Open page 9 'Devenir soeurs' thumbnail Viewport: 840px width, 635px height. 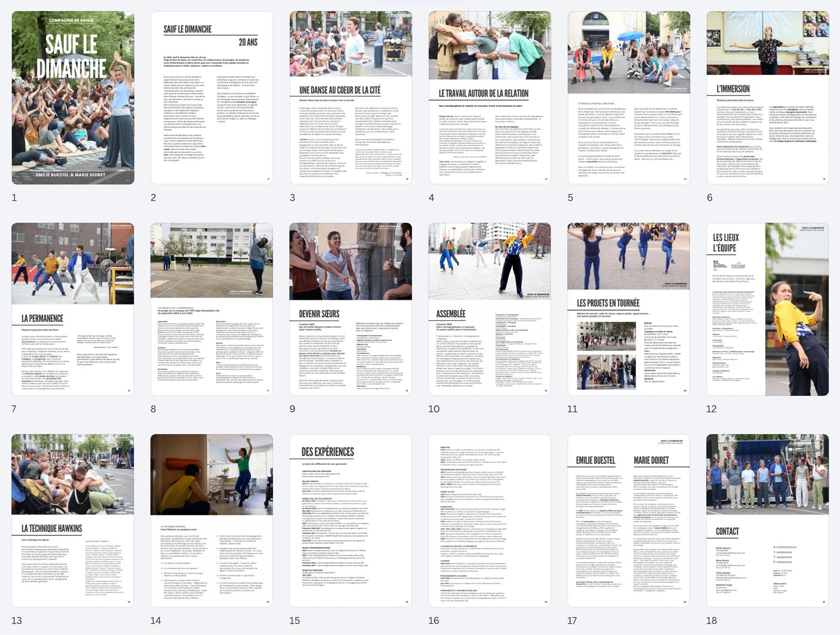[351, 309]
